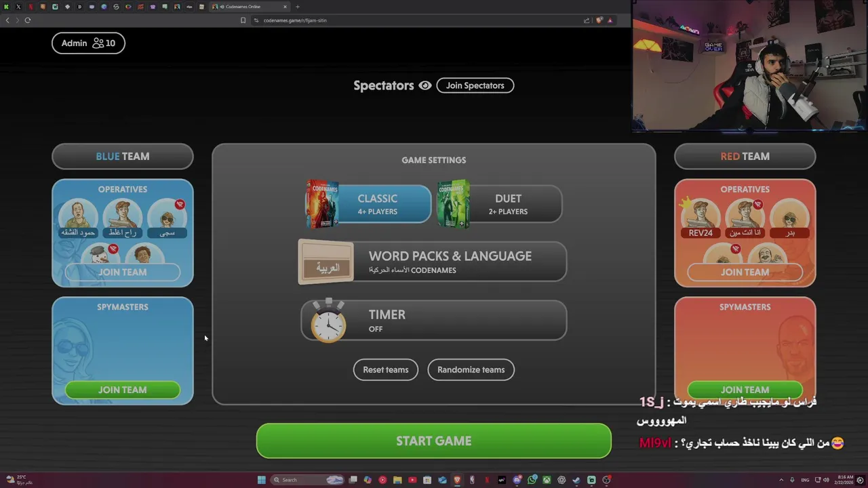Open Task View from the taskbar
Screen dimensions: 868x488
353,480
